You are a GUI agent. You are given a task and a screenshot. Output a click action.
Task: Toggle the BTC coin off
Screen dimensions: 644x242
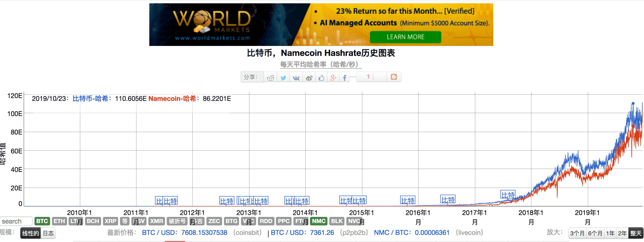42,221
